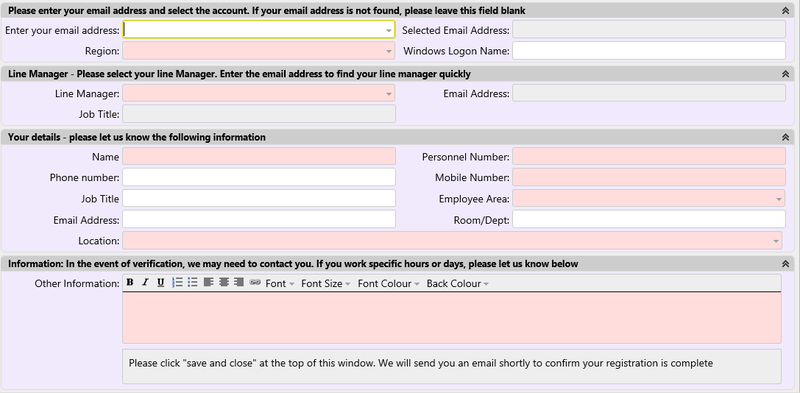Collapse the Information section
The height and width of the screenshot is (393, 800).
click(785, 264)
